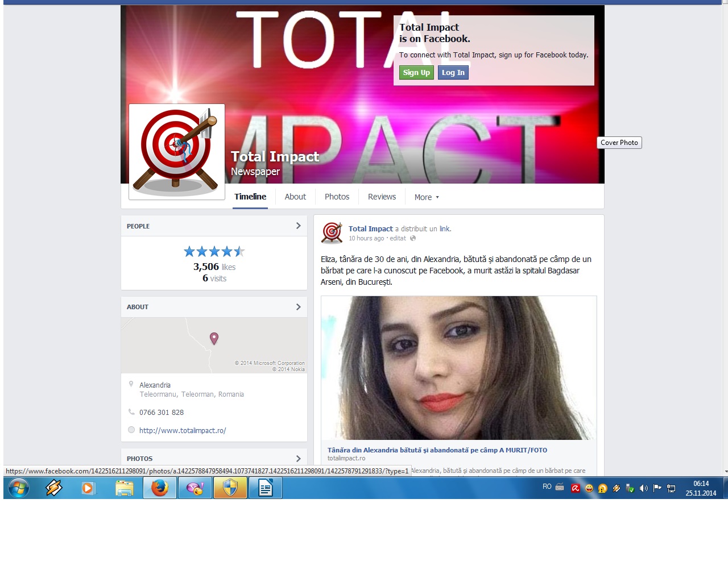Click the five-star rating display
This screenshot has width=728, height=582.
(x=214, y=251)
